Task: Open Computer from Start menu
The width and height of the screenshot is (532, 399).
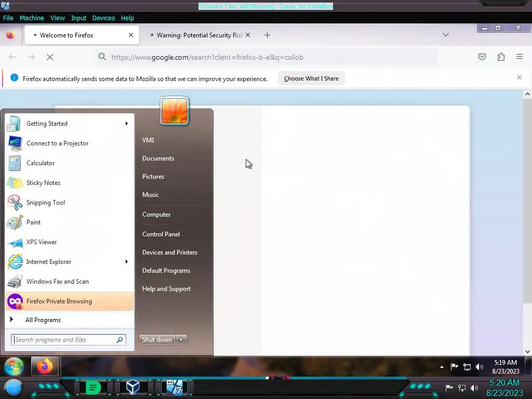Action: click(x=156, y=215)
